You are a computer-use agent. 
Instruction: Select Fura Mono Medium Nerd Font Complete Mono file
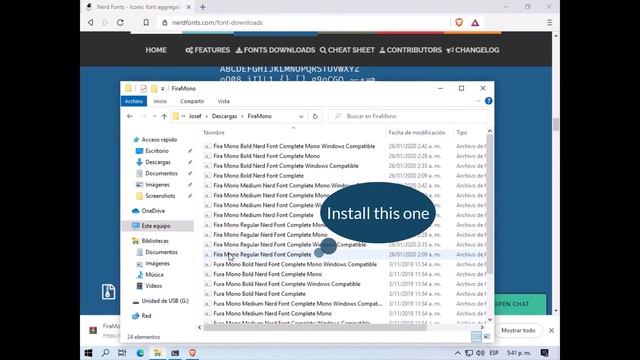click(272, 313)
